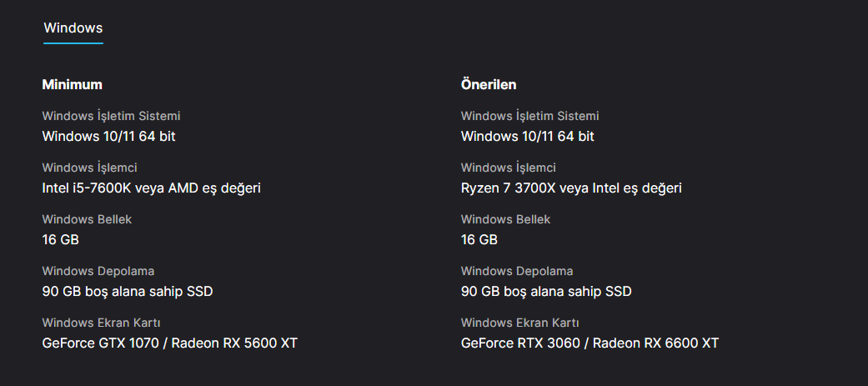Viewport: 868px width, 386px height.
Task: Click GeForce GTX 1070 / Radeon RX 5600 XT
Action: pyautogui.click(x=169, y=343)
